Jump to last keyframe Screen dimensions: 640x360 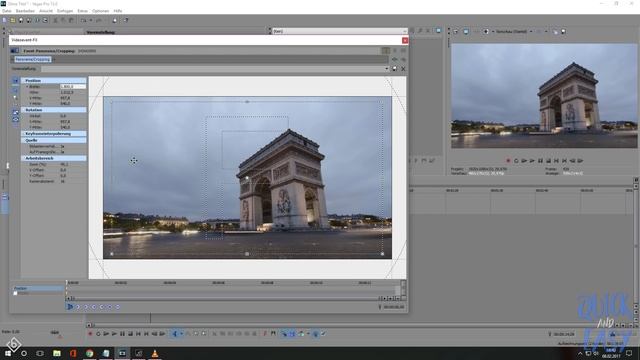pos(102,307)
